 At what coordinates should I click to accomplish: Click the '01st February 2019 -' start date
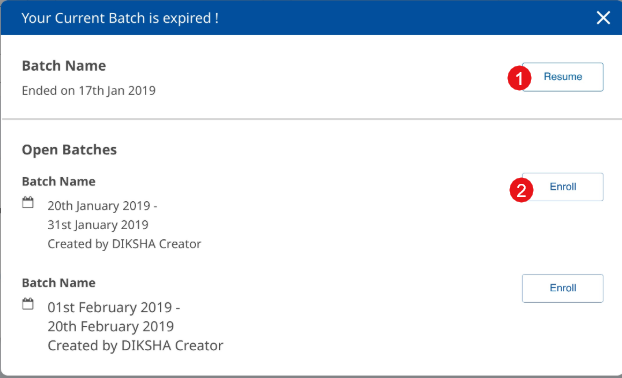pos(114,307)
